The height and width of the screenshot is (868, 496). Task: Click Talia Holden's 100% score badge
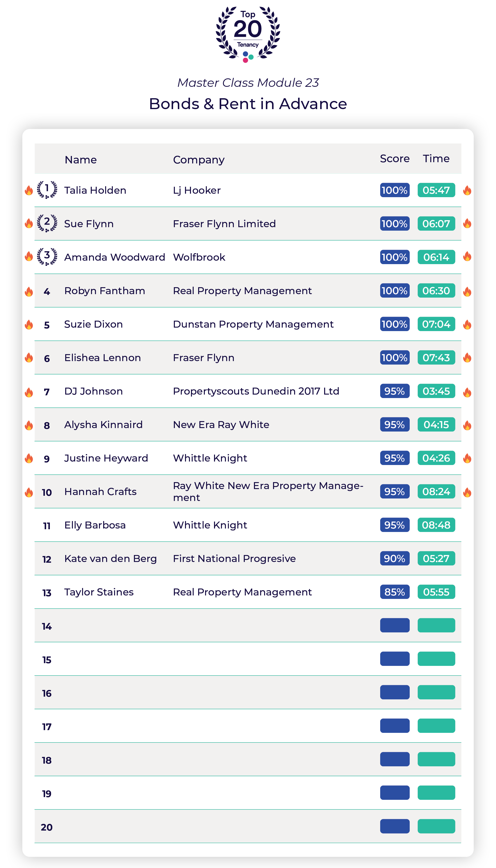(395, 190)
